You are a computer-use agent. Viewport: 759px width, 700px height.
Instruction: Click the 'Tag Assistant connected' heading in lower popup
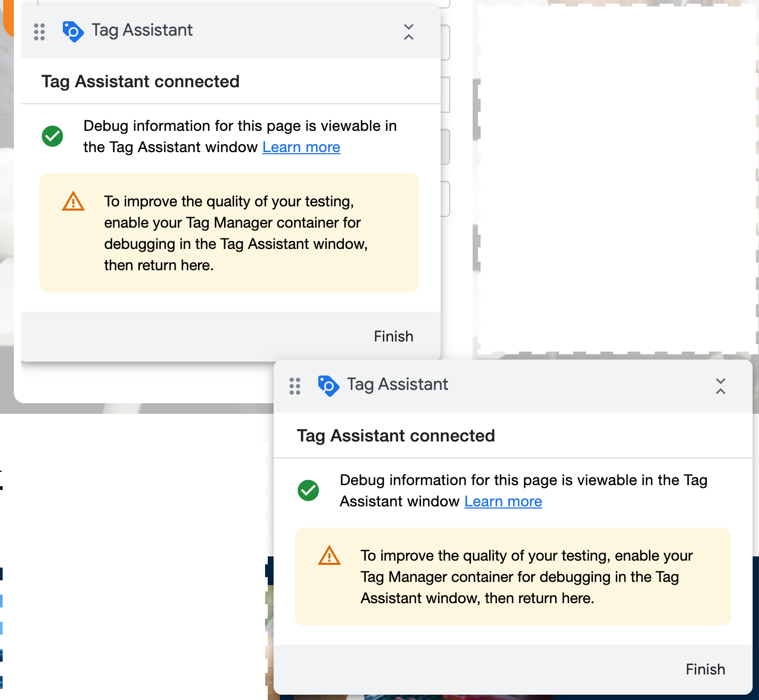pyautogui.click(x=396, y=436)
